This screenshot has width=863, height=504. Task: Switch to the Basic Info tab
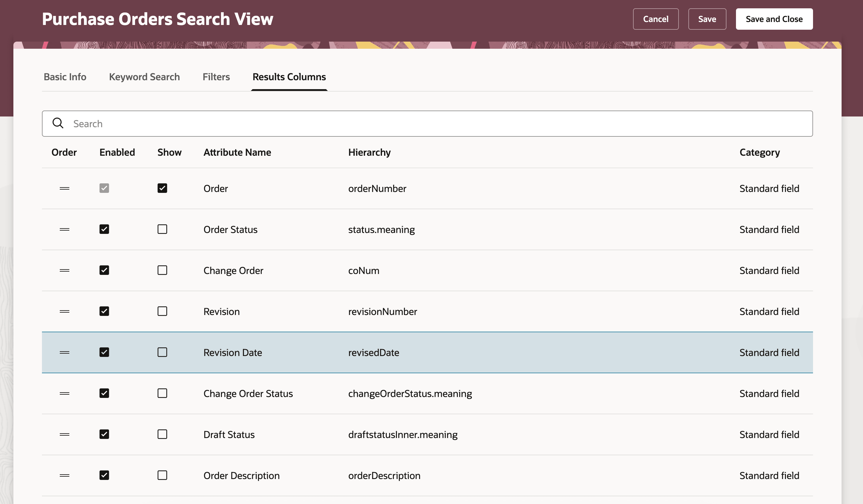tap(65, 77)
